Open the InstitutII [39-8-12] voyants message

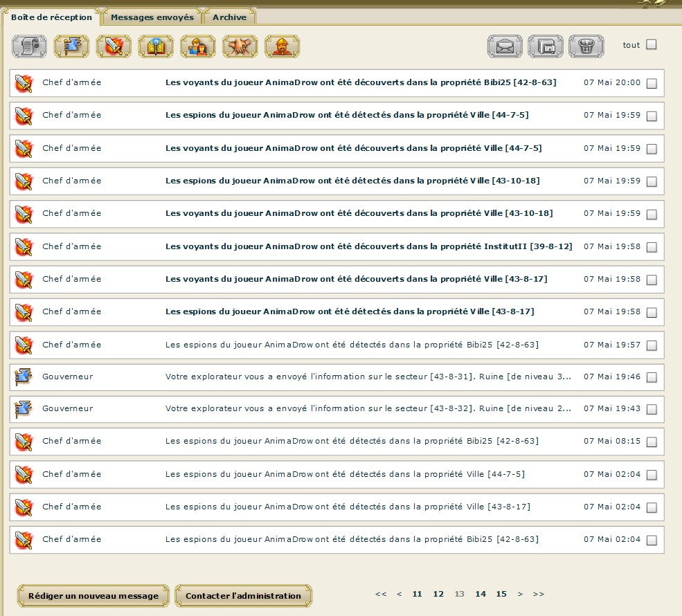pyautogui.click(x=368, y=246)
